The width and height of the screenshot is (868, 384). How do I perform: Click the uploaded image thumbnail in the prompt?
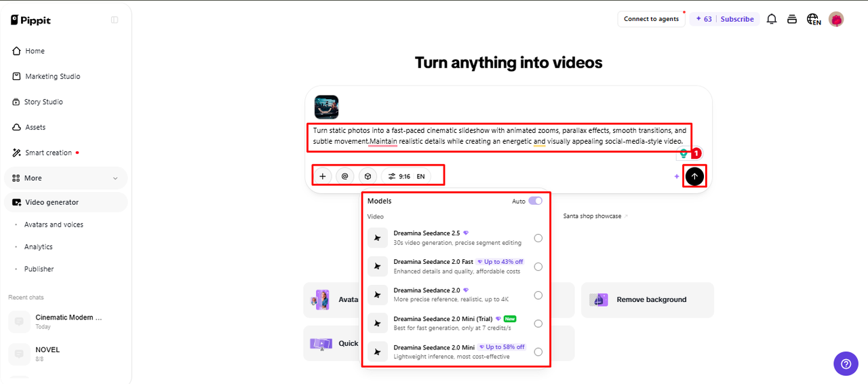pyautogui.click(x=326, y=107)
